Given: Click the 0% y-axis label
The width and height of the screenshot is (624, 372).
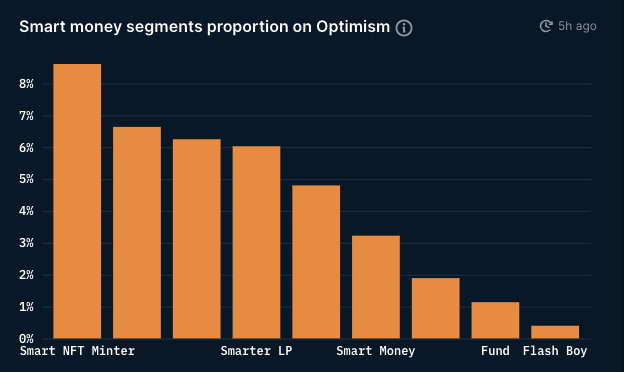Looking at the screenshot, I should (x=26, y=339).
